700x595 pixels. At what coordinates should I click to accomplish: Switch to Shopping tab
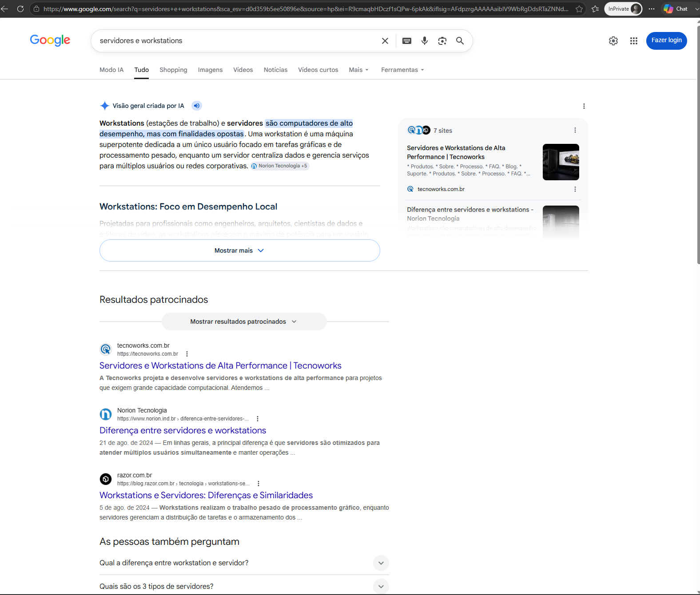click(x=173, y=70)
